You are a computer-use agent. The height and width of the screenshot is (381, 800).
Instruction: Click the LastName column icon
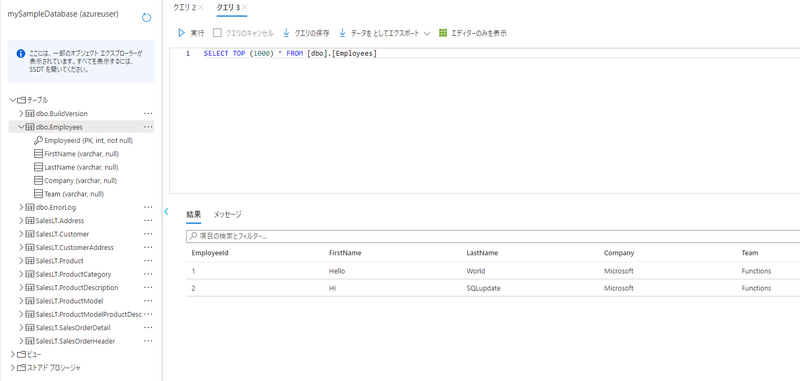click(x=38, y=167)
